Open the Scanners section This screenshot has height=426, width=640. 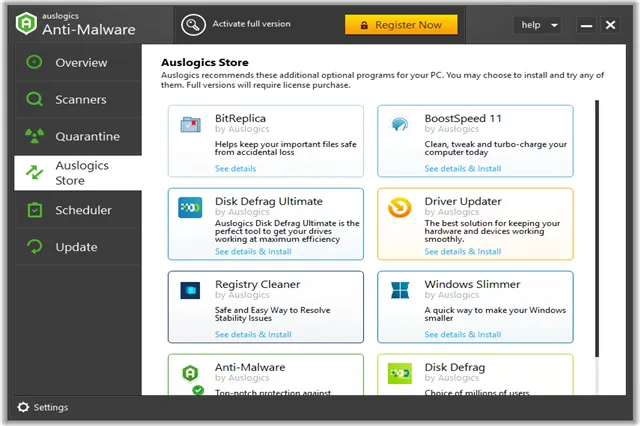click(80, 100)
